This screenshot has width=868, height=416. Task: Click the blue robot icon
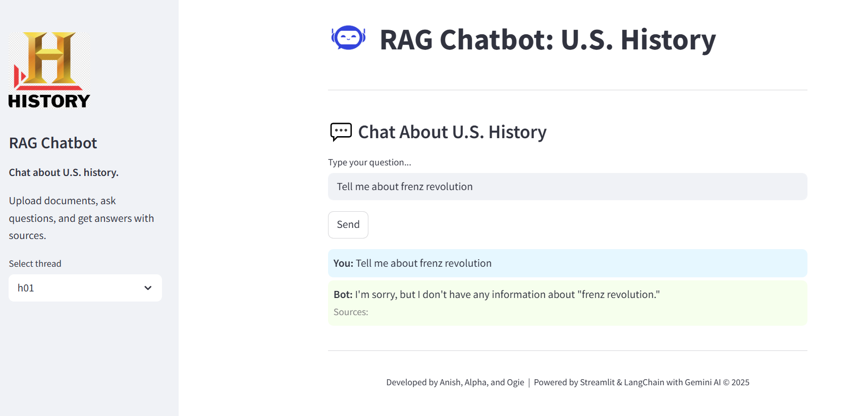(348, 38)
